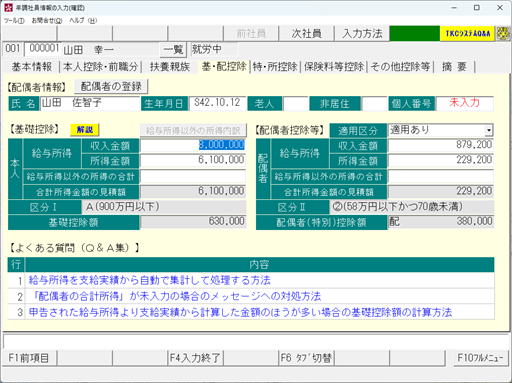Click the employee name 山田 幸一
The width and height of the screenshot is (512, 383).
[88, 50]
